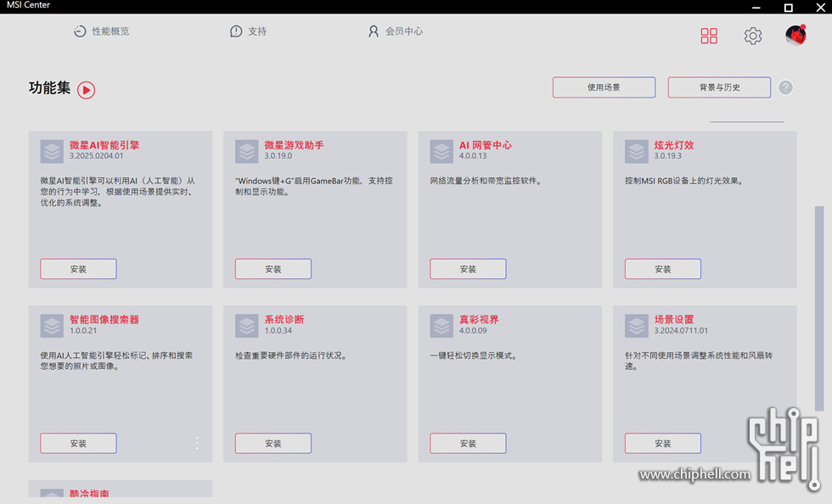This screenshot has width=832, height=504.
Task: Click the 智能图像搜索器 title
Action: (104, 320)
